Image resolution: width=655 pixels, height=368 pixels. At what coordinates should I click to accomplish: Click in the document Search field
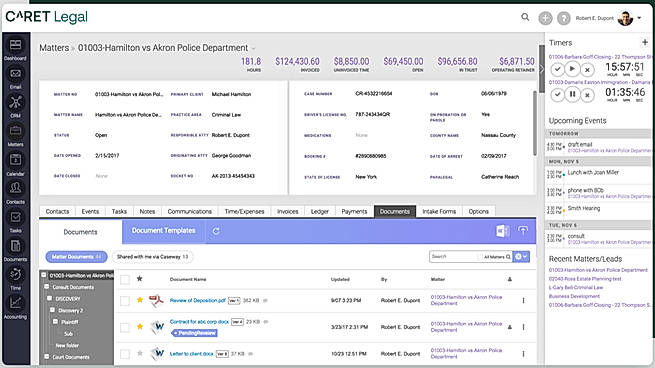pyautogui.click(x=453, y=256)
